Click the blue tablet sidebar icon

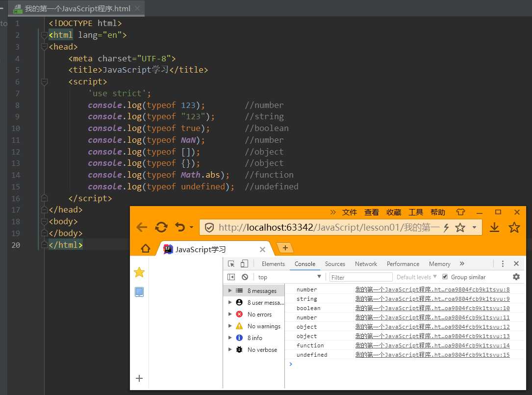[x=139, y=292]
